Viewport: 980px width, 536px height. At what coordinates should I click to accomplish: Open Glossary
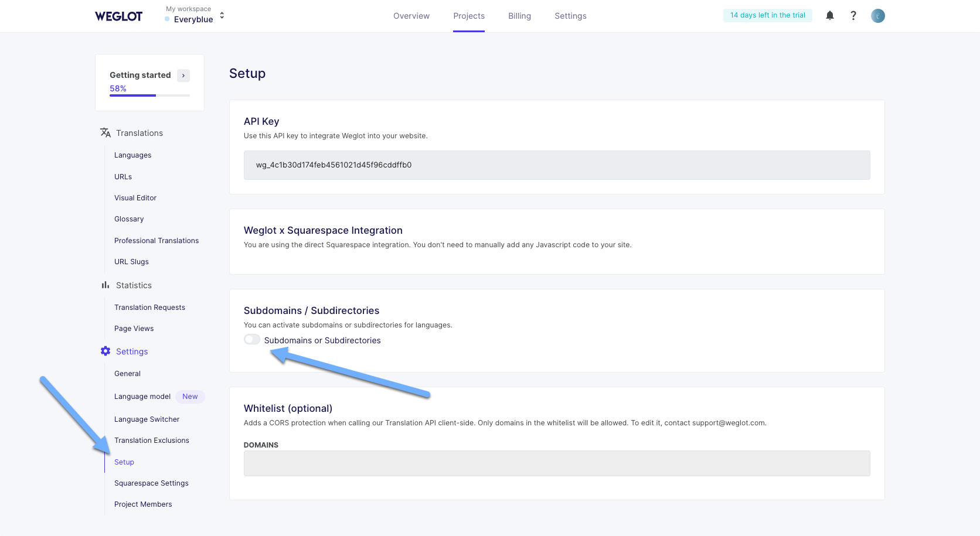pos(129,219)
